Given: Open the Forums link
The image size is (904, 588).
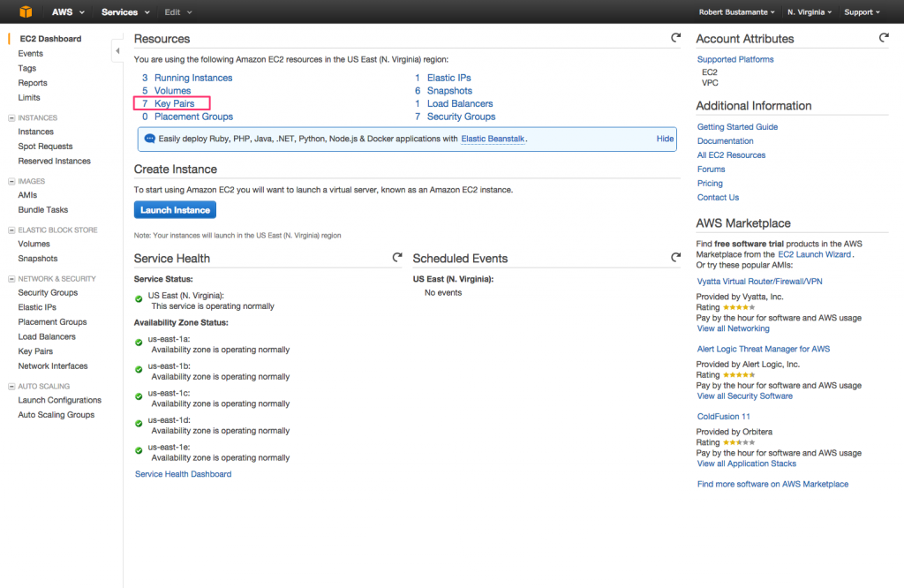Looking at the screenshot, I should [x=711, y=169].
